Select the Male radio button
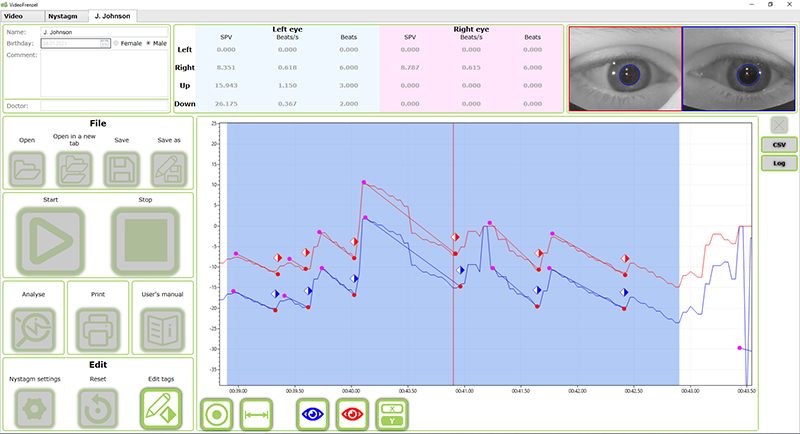 click(148, 43)
